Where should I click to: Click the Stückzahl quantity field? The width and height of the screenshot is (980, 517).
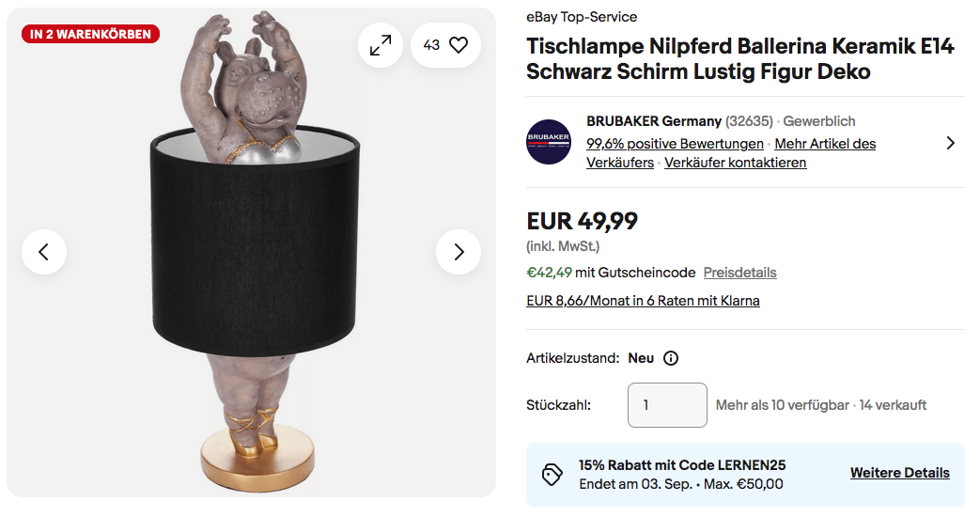click(667, 405)
